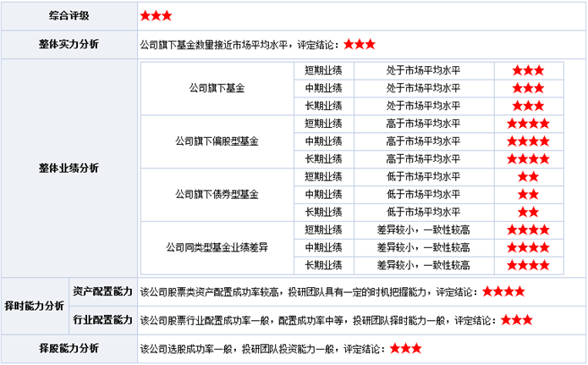Select the 综合评级 row header
Image resolution: width=588 pixels, height=365 pixels.
point(69,16)
